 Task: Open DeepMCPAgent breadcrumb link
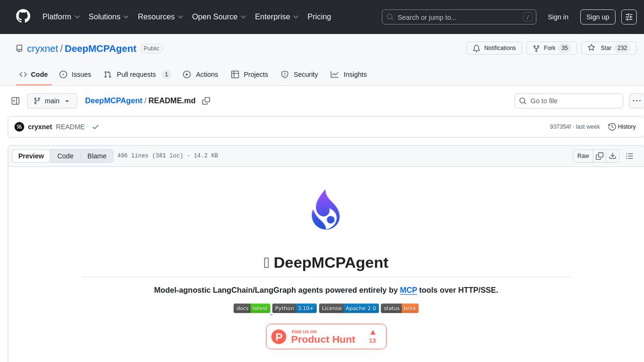[x=114, y=100]
